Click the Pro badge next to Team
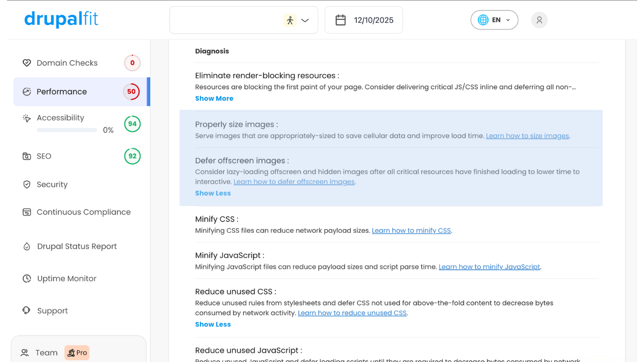The image size is (644, 362). click(x=77, y=353)
